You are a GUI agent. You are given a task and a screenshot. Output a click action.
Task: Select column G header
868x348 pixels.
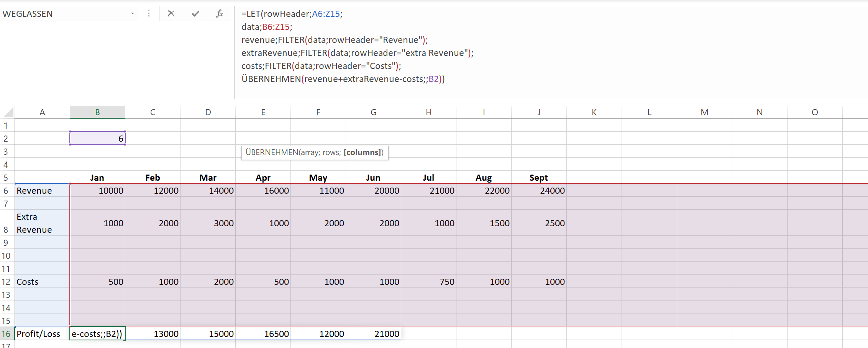pos(373,112)
